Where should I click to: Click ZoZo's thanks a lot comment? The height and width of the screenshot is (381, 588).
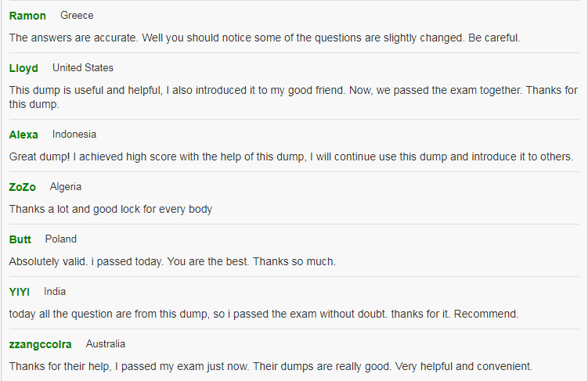[x=110, y=209]
